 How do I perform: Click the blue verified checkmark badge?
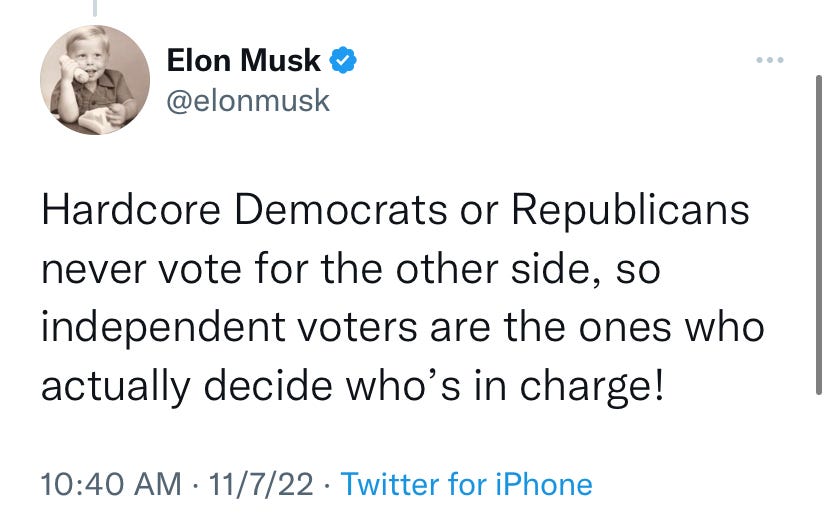click(344, 61)
